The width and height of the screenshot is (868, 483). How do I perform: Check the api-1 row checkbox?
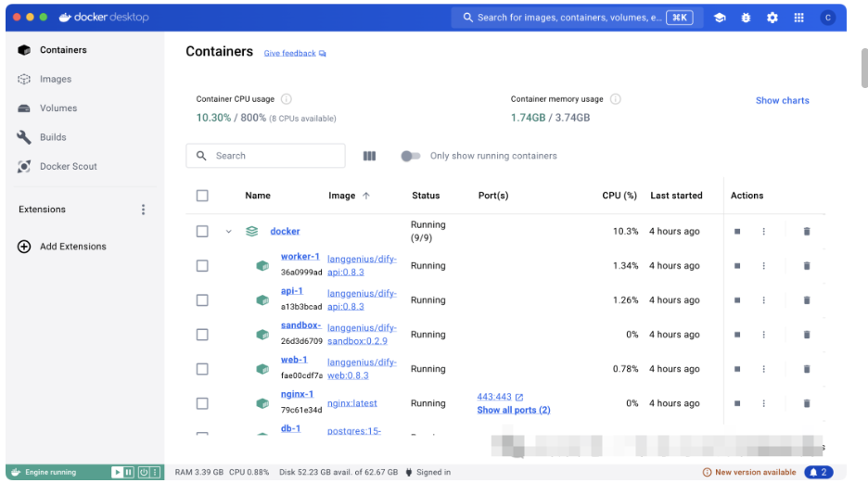202,299
